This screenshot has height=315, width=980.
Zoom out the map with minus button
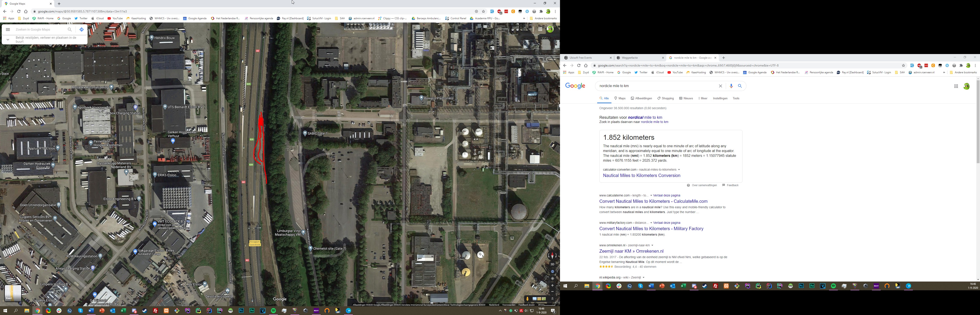(552, 291)
